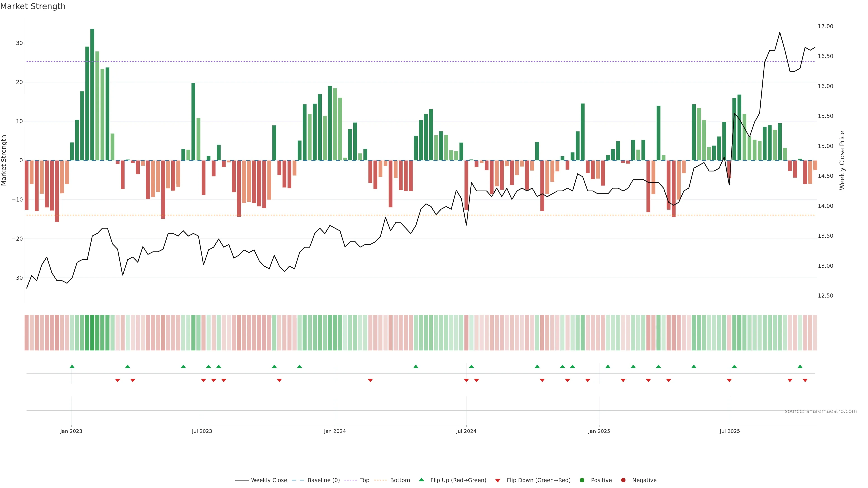Click the tallest green market strength bar
This screenshot has height=488, width=868.
tap(92, 94)
